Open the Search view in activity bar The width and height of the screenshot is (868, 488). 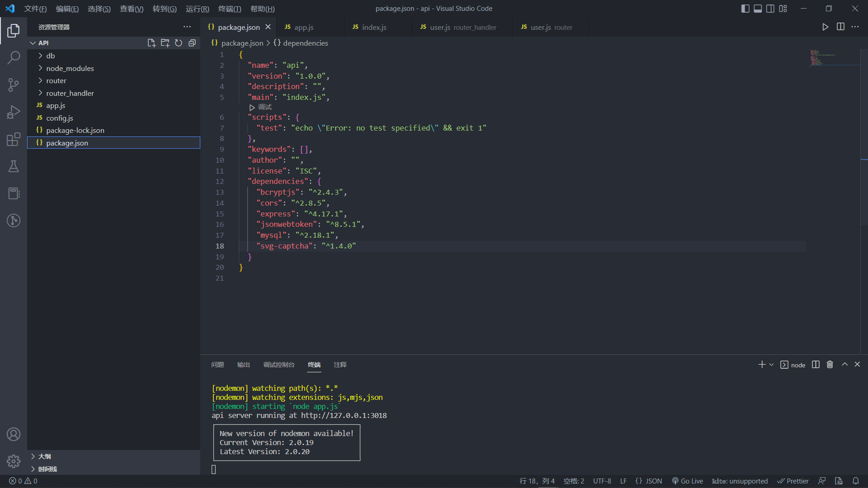click(x=14, y=57)
